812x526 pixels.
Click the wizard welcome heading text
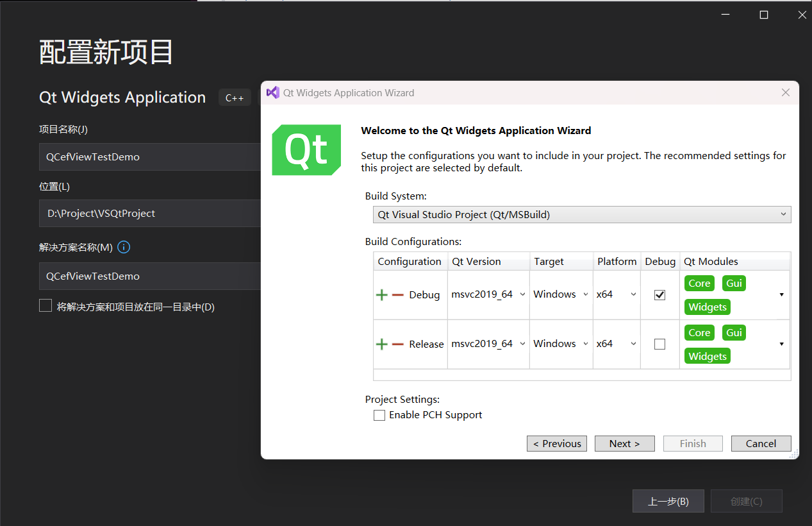476,130
